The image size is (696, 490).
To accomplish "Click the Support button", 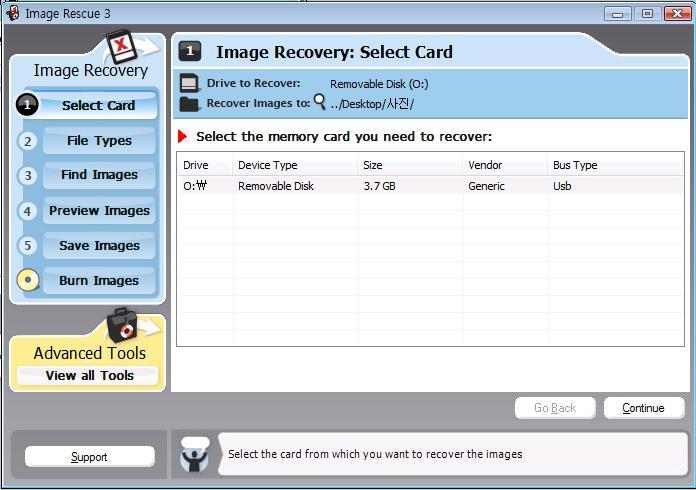I will [x=89, y=457].
